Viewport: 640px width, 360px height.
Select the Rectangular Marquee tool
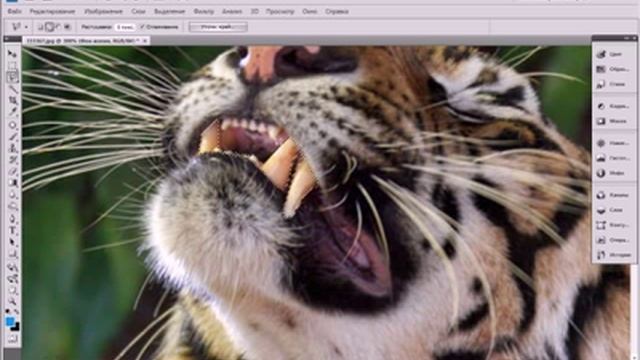(13, 65)
